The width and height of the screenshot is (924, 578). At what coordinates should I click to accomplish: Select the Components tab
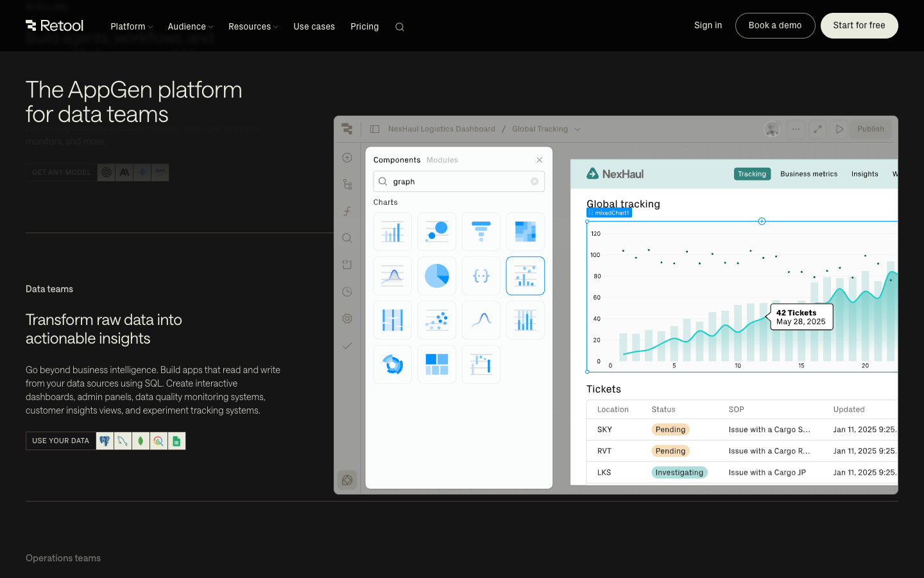click(397, 160)
